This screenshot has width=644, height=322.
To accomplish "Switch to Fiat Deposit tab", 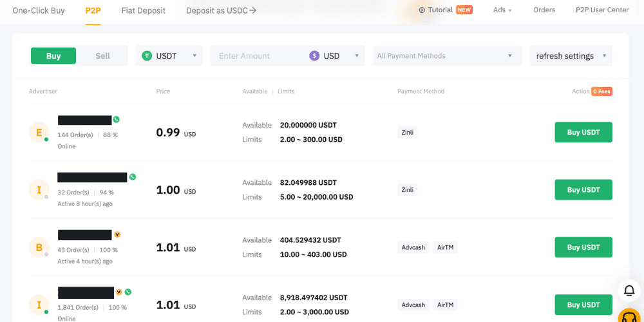I will click(x=143, y=10).
